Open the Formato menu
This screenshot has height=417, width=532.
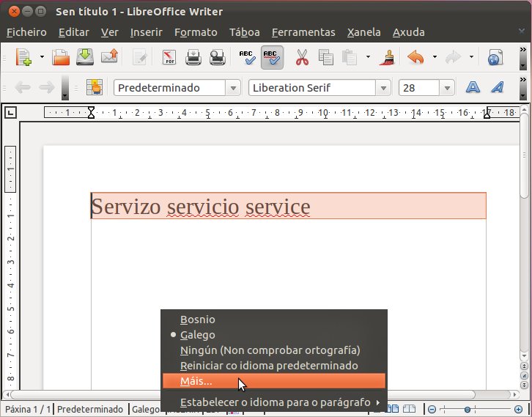tap(196, 32)
